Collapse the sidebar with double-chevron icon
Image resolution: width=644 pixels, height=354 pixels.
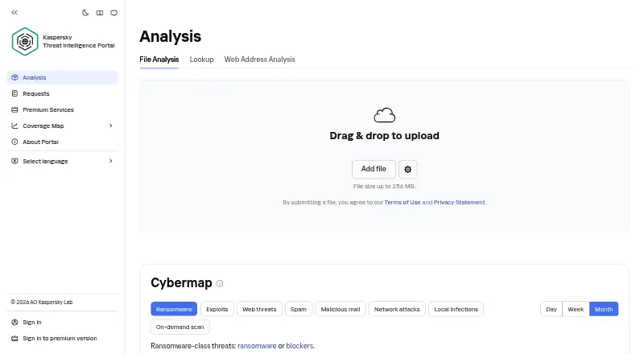14,13
